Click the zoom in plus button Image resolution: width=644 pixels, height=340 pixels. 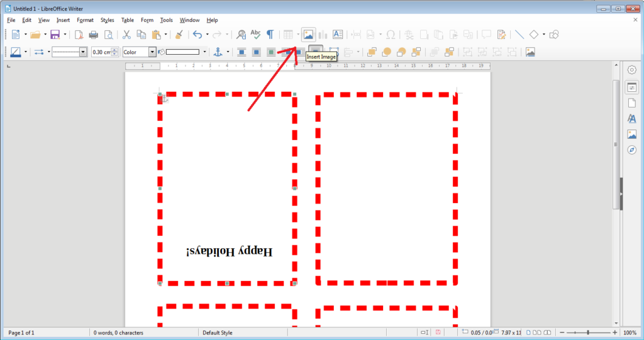[615, 332]
